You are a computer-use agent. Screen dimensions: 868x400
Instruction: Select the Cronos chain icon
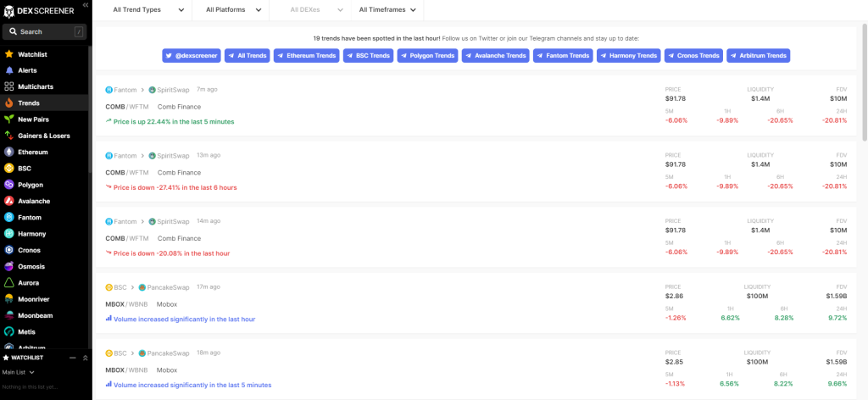coord(8,250)
